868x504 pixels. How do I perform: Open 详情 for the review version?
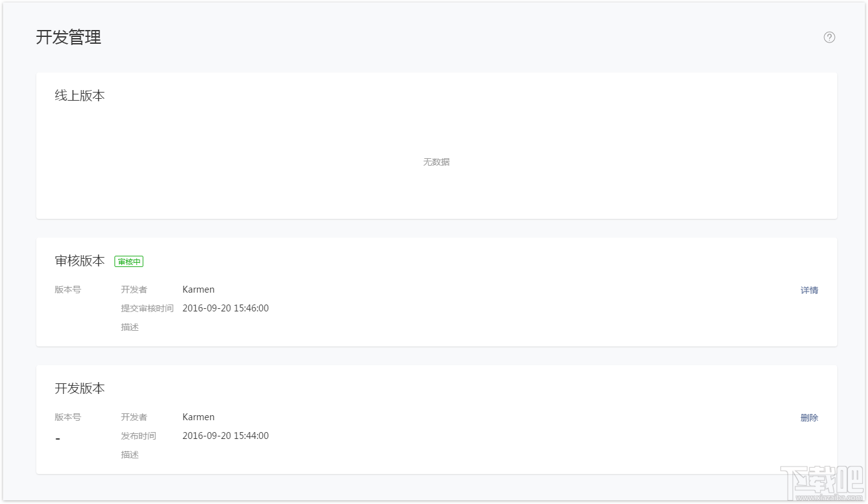click(x=809, y=290)
